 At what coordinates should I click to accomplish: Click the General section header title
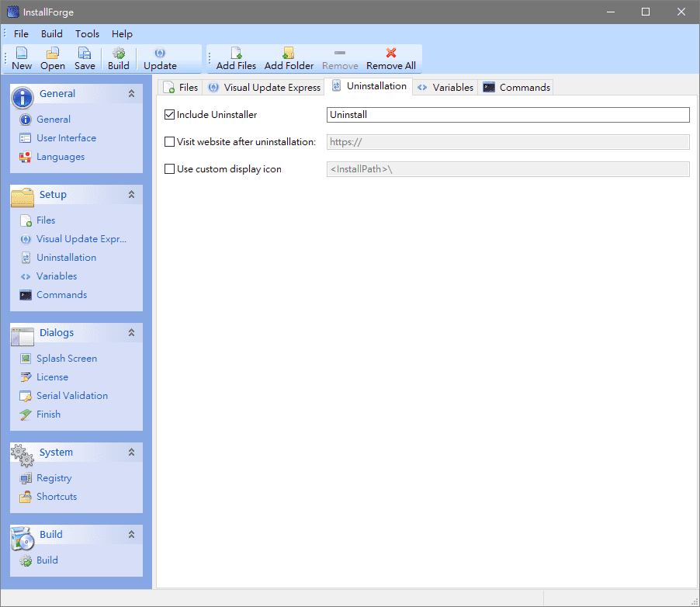(x=57, y=94)
